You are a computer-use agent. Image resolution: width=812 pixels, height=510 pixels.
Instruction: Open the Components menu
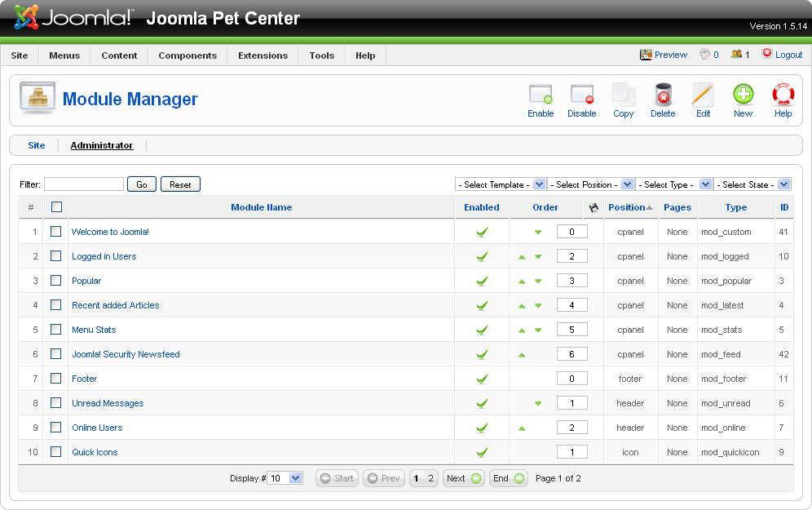[x=188, y=55]
